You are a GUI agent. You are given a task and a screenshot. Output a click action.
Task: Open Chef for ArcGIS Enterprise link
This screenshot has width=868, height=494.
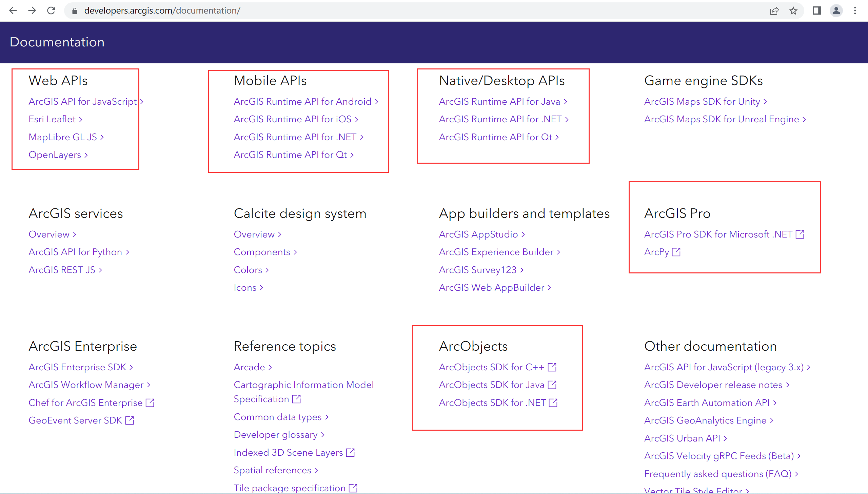(91, 403)
